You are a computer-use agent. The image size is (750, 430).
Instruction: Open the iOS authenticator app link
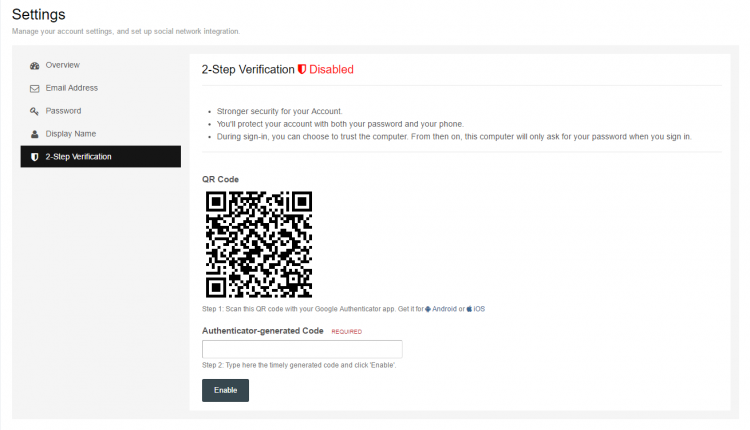point(479,309)
